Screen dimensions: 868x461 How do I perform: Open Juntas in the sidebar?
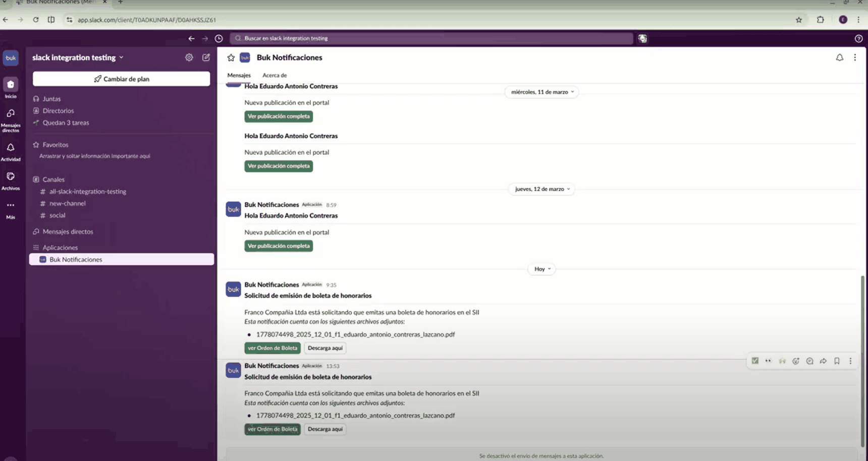point(51,99)
